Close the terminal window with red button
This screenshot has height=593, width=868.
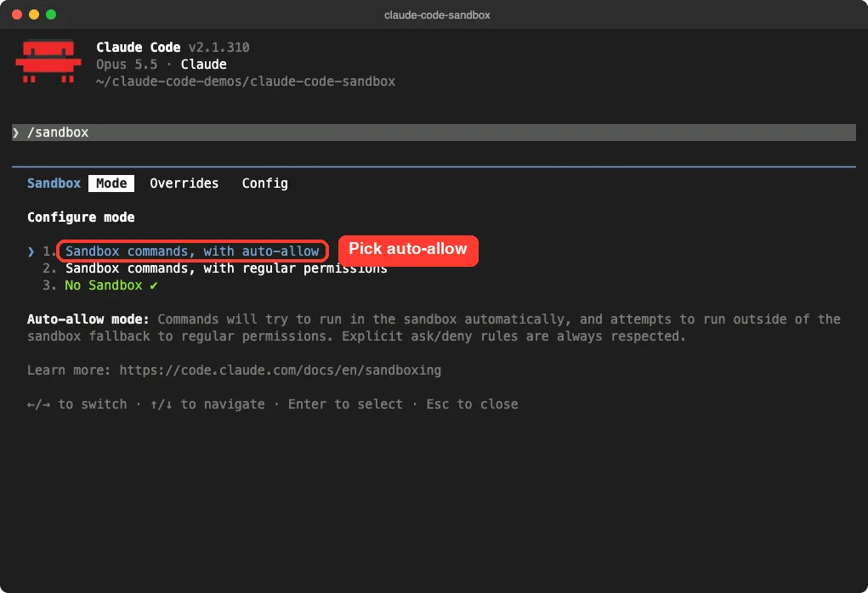[x=17, y=14]
